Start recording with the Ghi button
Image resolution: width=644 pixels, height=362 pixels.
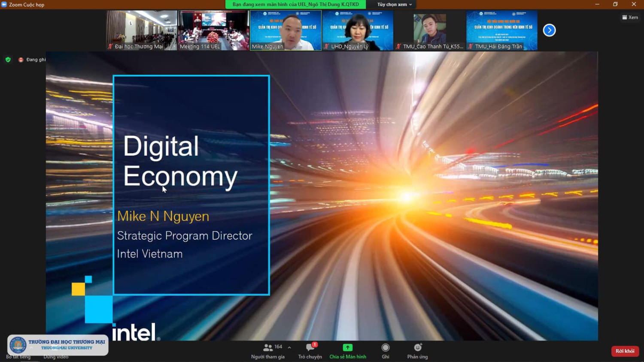386,351
